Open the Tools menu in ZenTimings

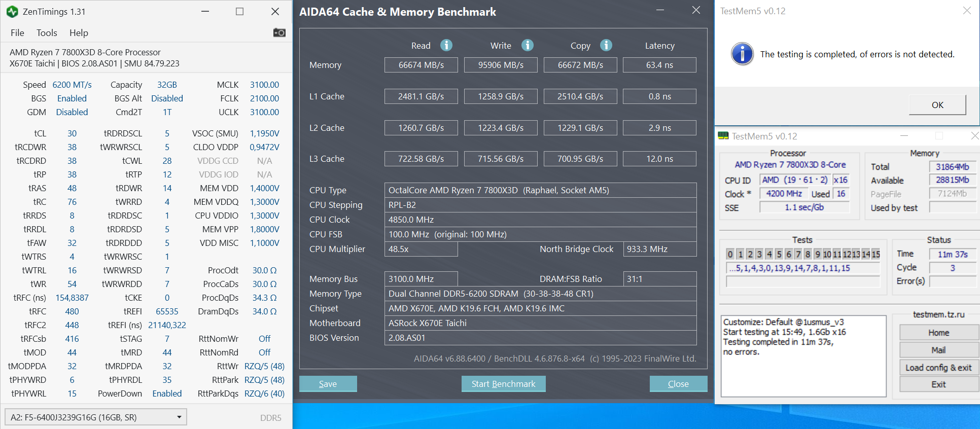point(47,32)
